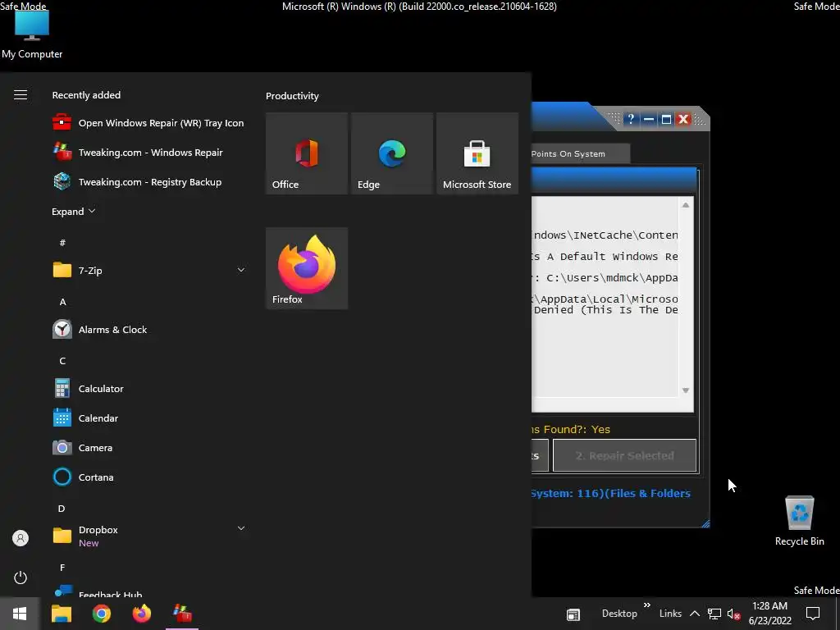Jump to letter C group header
This screenshot has height=630, width=840.
click(x=62, y=361)
